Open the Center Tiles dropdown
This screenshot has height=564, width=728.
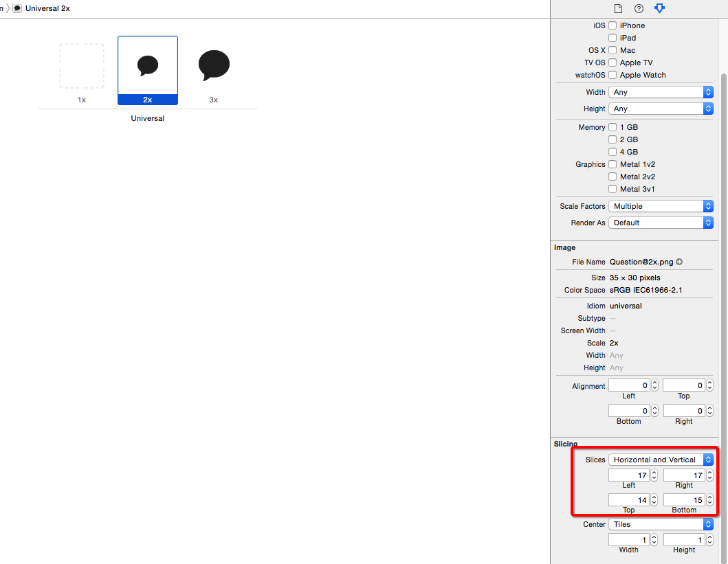[x=661, y=524]
